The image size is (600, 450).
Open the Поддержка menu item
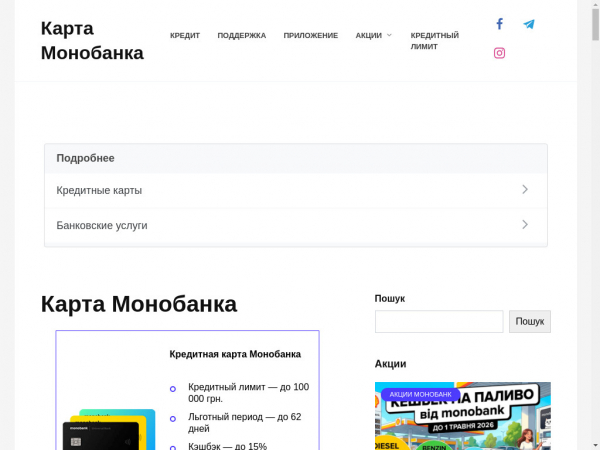(242, 36)
